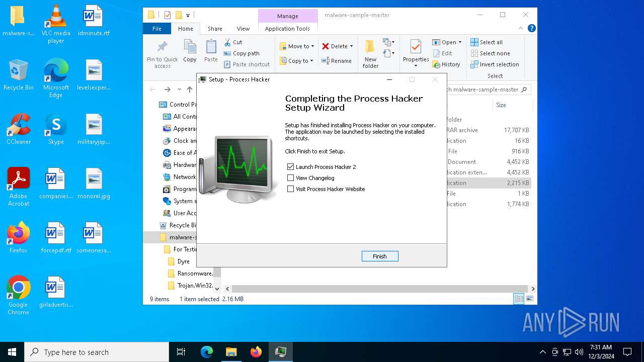Click the Size column header
Screen dimensions: 644x362
(x=512, y=105)
